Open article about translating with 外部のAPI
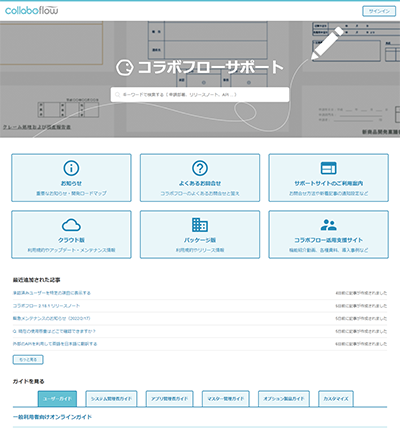Screen dimensions: 400x431 (55, 344)
